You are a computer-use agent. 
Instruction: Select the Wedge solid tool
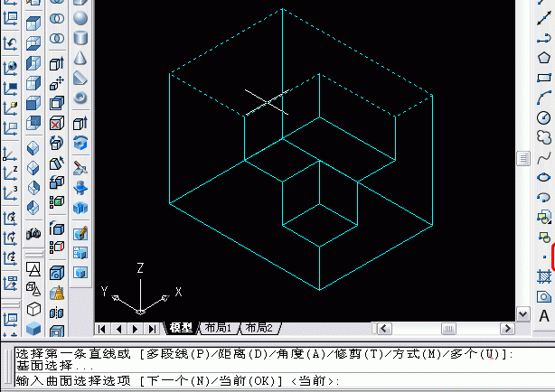[80, 78]
